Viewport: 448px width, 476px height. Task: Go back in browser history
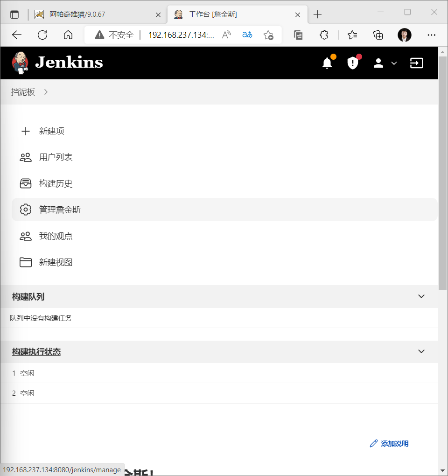[17, 35]
